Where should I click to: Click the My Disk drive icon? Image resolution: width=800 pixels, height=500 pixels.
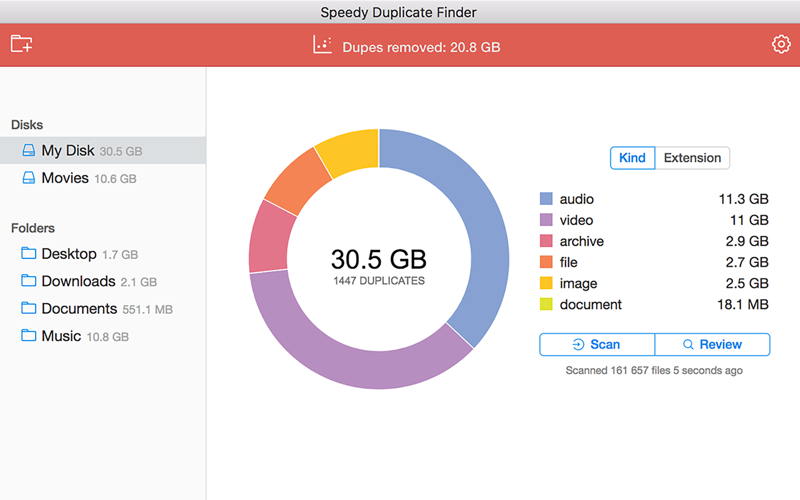(x=29, y=150)
